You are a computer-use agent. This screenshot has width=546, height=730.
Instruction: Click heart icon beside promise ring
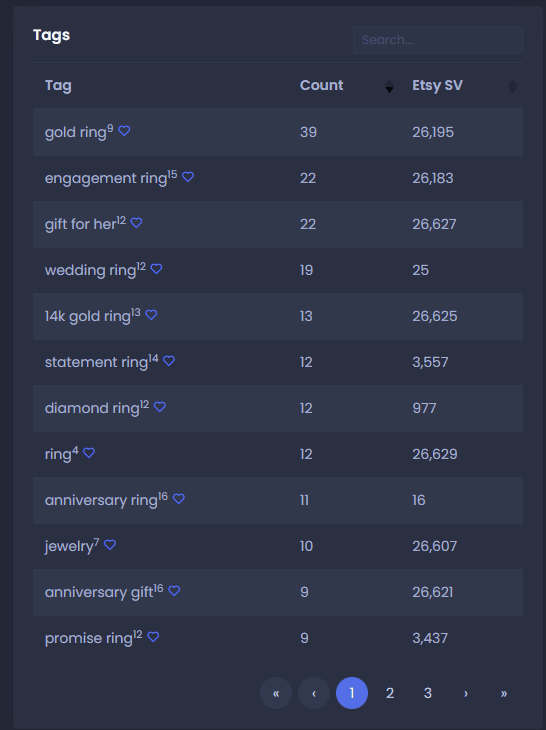click(x=153, y=637)
